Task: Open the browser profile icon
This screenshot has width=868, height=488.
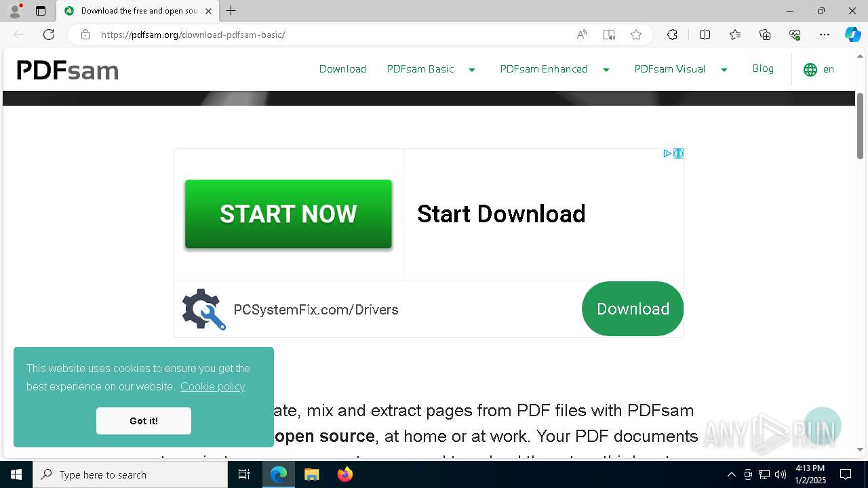Action: [14, 11]
